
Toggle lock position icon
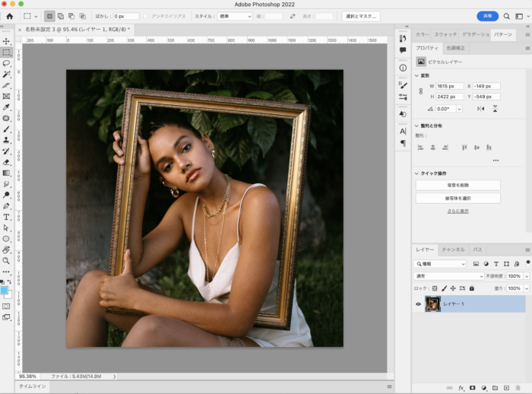(x=453, y=288)
